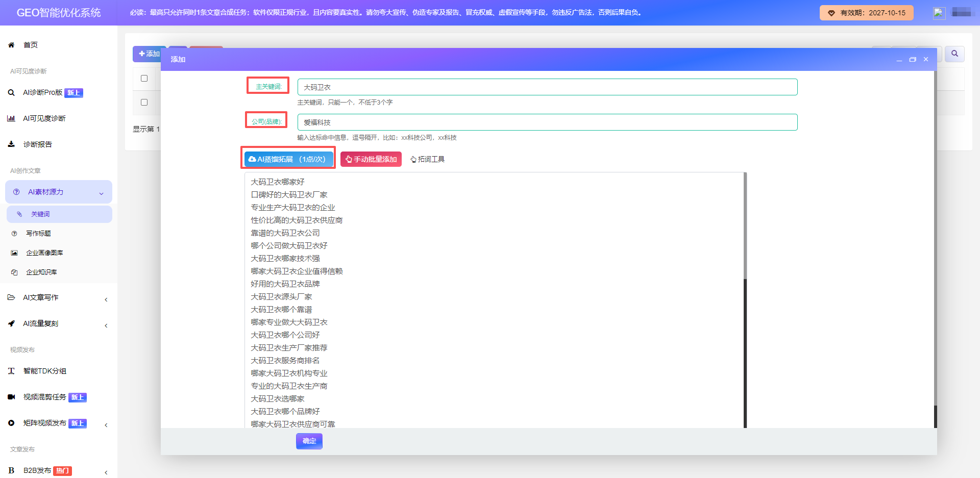This screenshot has height=478, width=980.
Task: Go to 首页 in sidebar
Action: click(x=31, y=45)
